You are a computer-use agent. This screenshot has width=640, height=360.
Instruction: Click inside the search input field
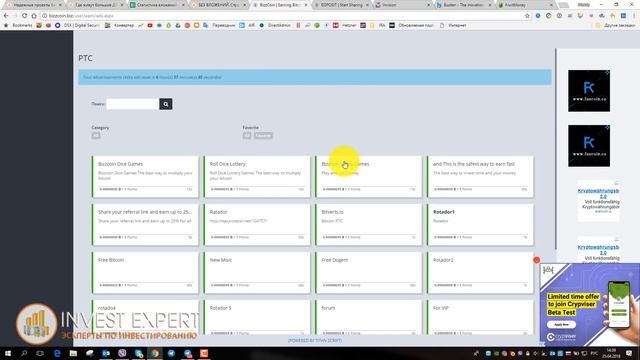pos(133,104)
